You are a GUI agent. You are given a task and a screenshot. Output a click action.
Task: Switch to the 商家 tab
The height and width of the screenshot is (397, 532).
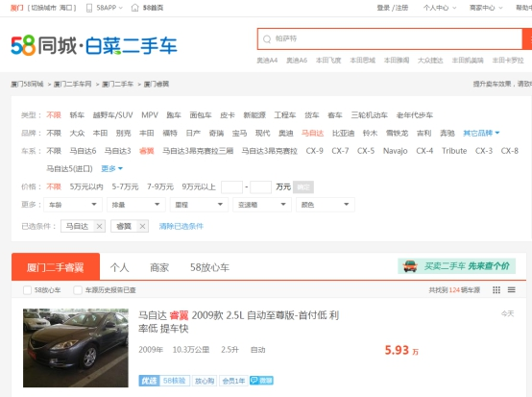(159, 267)
